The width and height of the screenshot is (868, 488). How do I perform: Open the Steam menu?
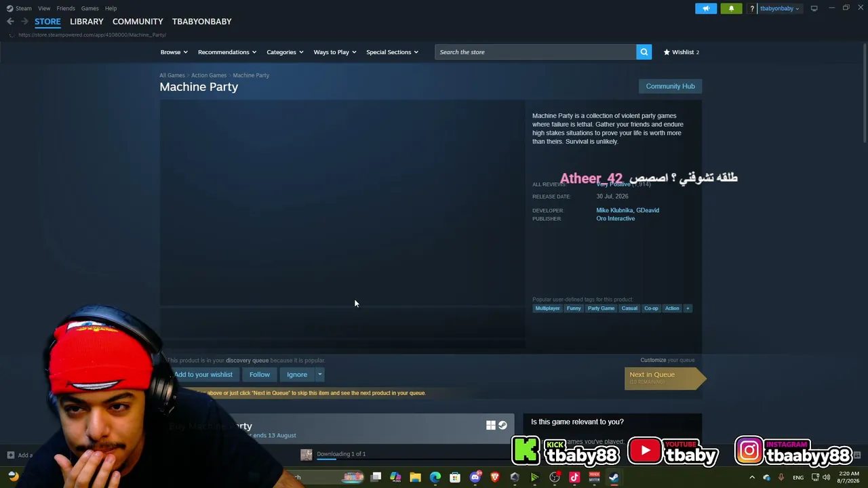point(19,8)
